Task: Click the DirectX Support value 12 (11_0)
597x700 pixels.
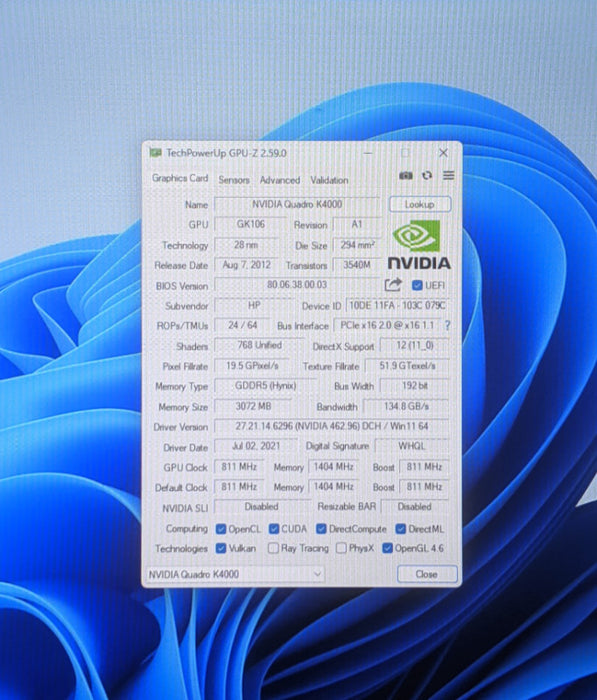Action: tap(414, 345)
